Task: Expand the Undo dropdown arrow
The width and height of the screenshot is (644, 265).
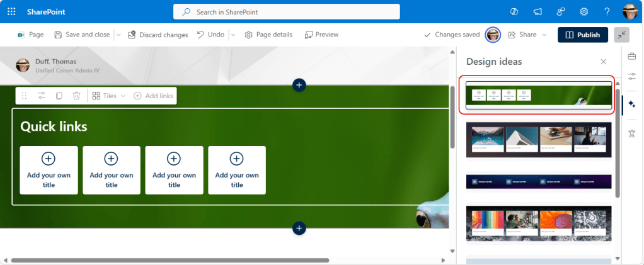Action: point(232,35)
